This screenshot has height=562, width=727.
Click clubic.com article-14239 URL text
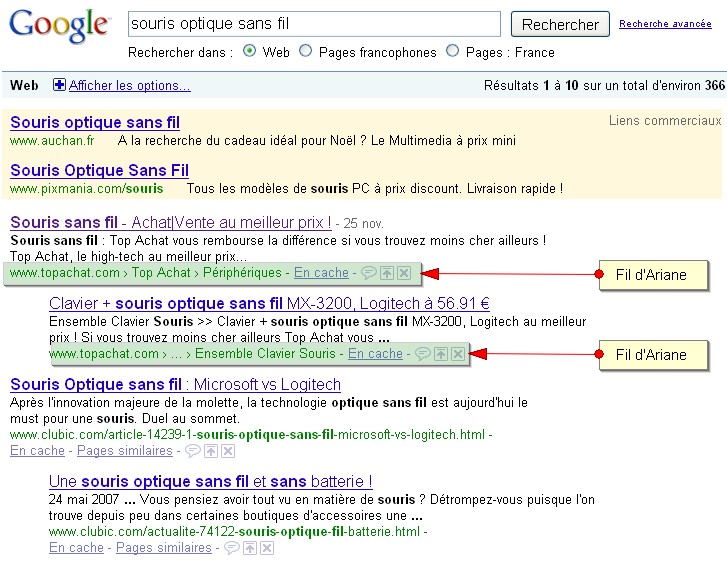pyautogui.click(x=247, y=434)
